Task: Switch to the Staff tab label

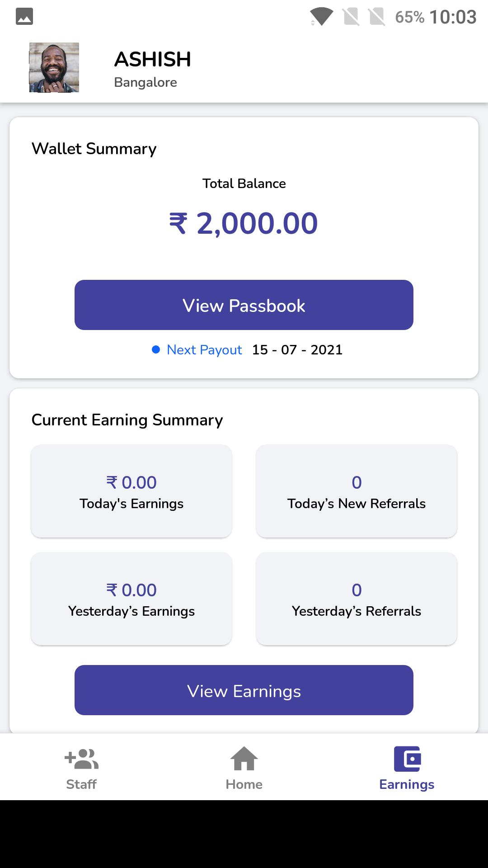Action: [x=81, y=784]
